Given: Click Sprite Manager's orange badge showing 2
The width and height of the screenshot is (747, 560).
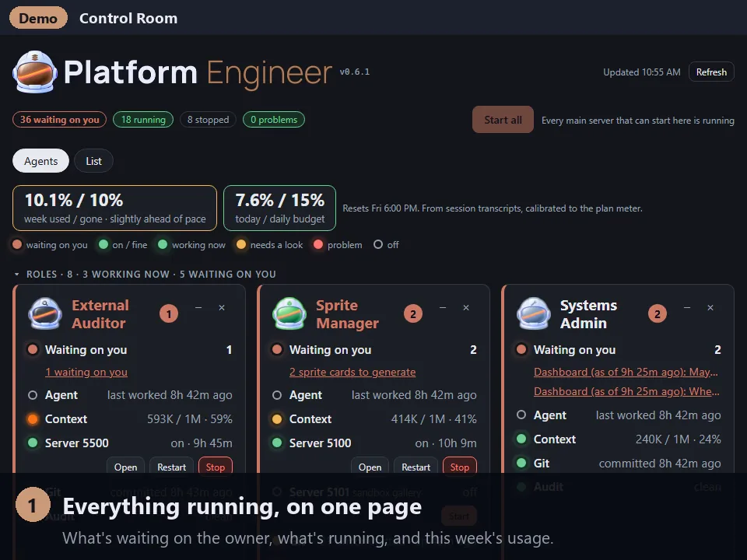Looking at the screenshot, I should [413, 313].
